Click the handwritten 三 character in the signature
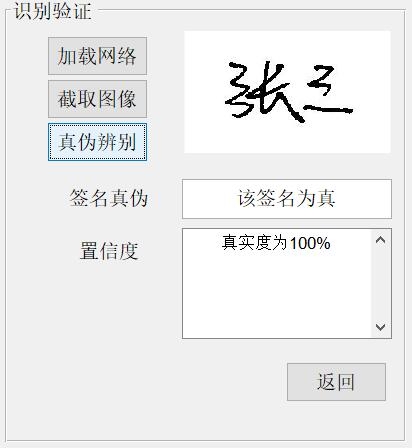The width and height of the screenshot is (412, 448). tap(329, 90)
